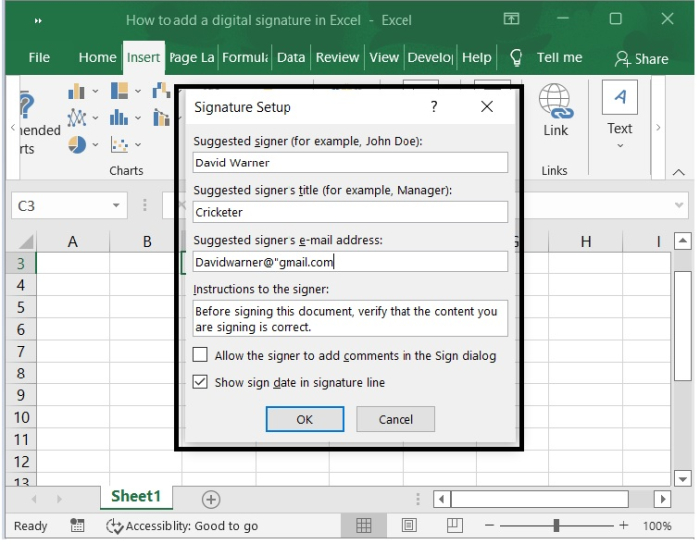The height and width of the screenshot is (544, 700).
Task: Open the Text group icon
Action: [x=620, y=97]
